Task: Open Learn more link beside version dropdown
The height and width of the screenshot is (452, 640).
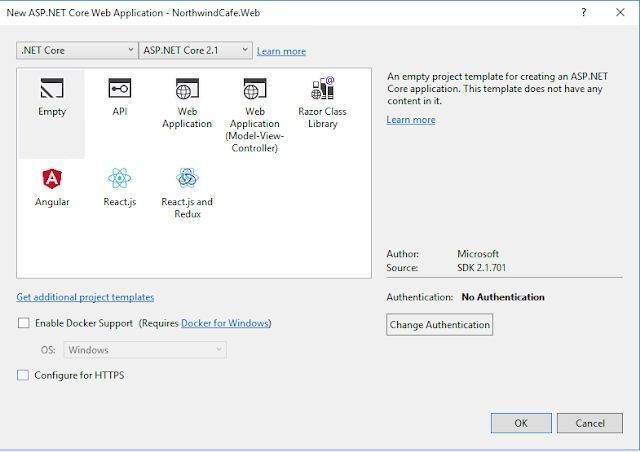Action: (281, 51)
